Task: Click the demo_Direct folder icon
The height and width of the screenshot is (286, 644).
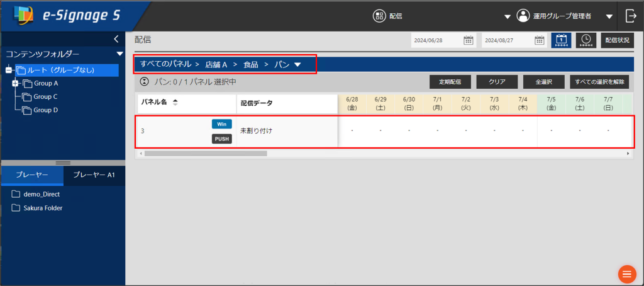Action: coord(16,194)
